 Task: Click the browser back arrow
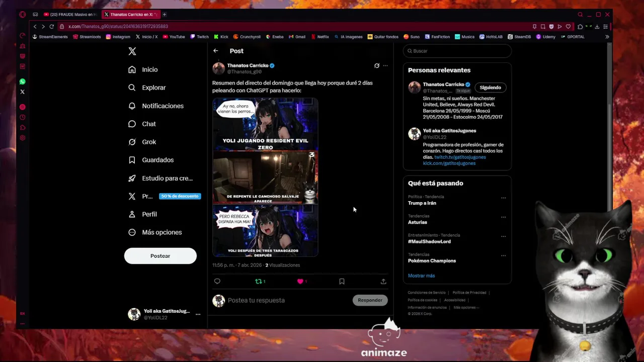(x=35, y=27)
